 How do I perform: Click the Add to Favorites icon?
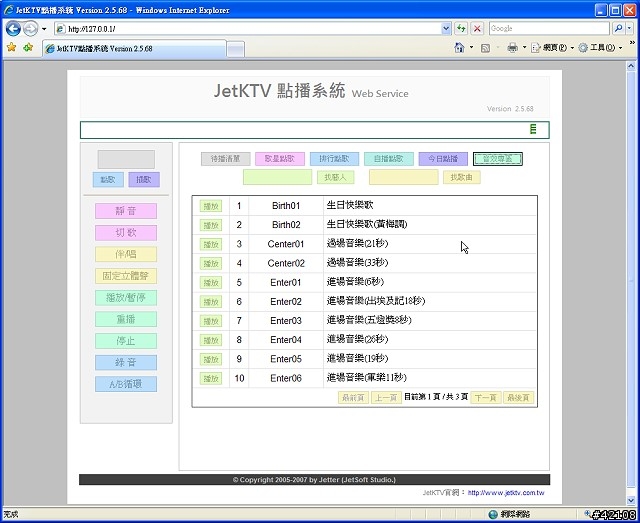(x=28, y=48)
